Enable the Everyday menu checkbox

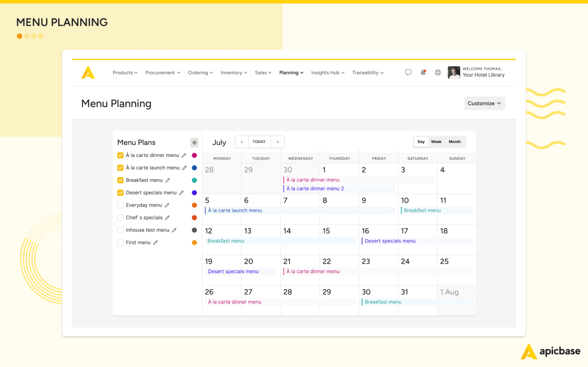click(120, 205)
